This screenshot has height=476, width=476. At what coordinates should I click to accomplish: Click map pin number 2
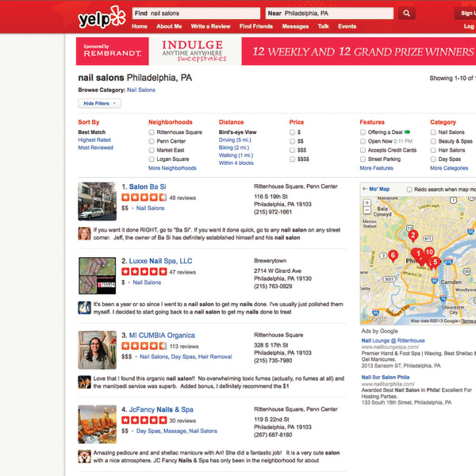413,236
